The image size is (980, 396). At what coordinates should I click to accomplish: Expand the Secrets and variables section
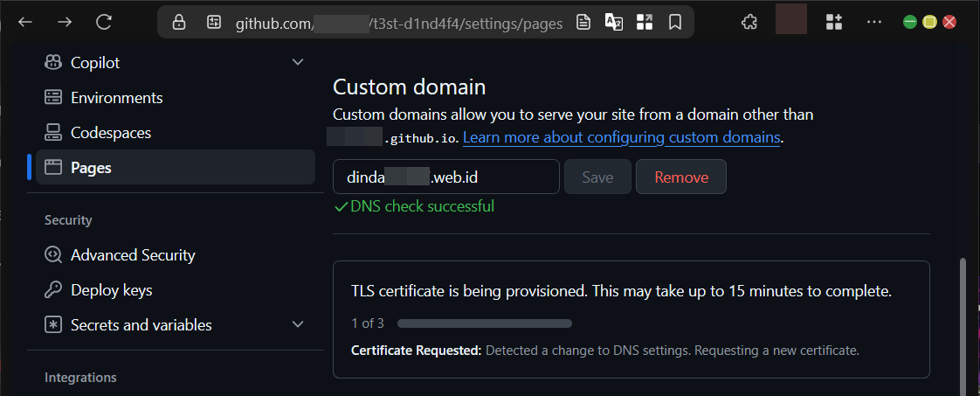pyautogui.click(x=298, y=325)
